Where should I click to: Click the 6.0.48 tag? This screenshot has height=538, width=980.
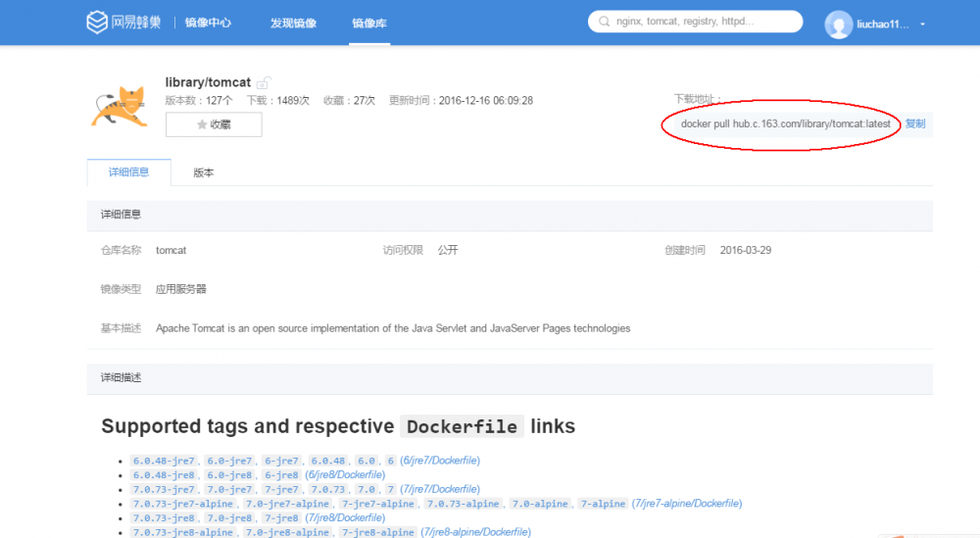point(327,461)
